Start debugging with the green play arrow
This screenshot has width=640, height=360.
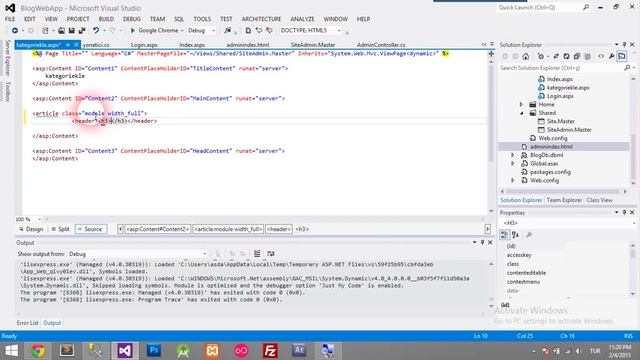[x=133, y=31]
